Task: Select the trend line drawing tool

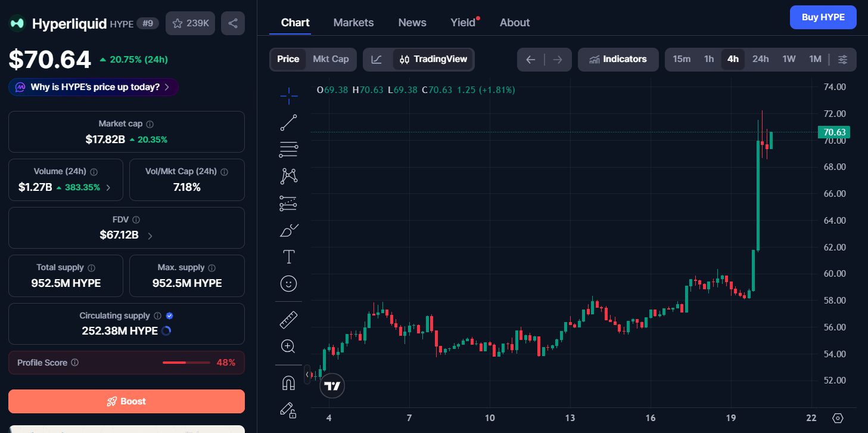Action: click(x=289, y=122)
